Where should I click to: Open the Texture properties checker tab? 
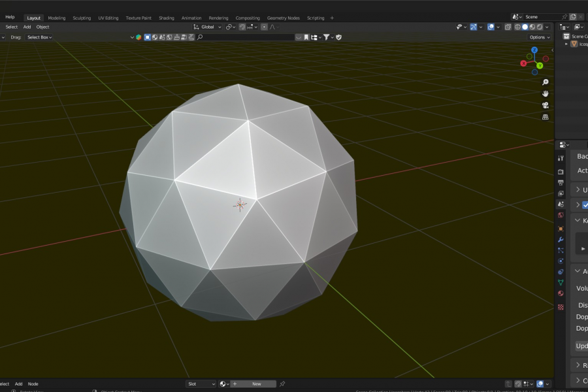[561, 306]
